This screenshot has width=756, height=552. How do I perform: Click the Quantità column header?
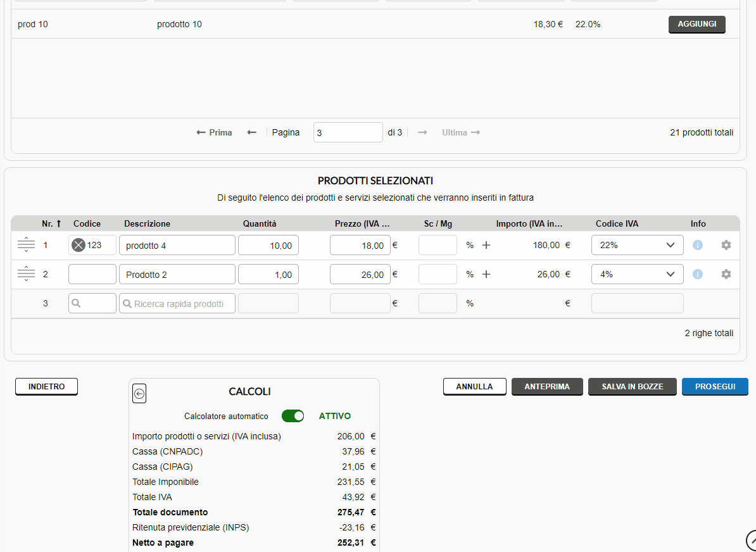click(260, 223)
